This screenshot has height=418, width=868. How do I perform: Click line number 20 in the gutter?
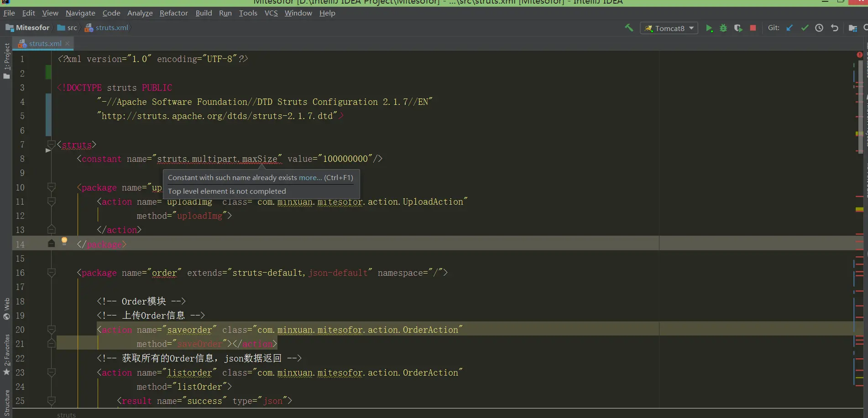20,330
